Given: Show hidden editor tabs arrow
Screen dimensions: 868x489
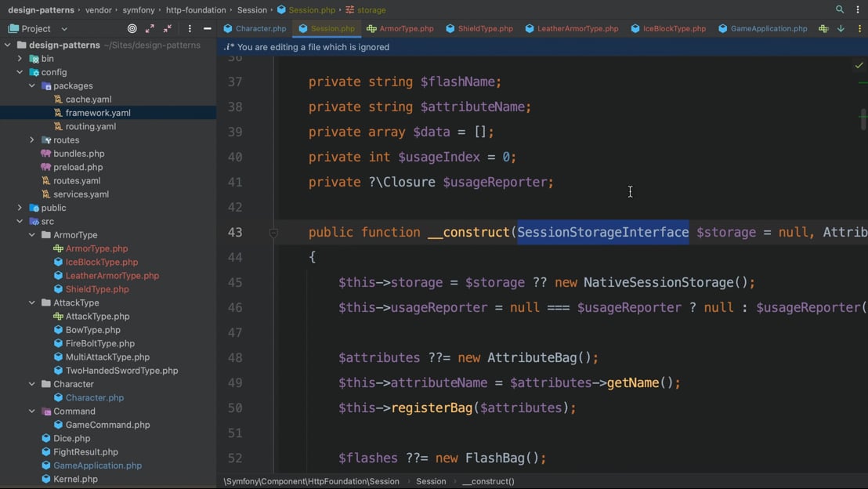Looking at the screenshot, I should click(841, 29).
